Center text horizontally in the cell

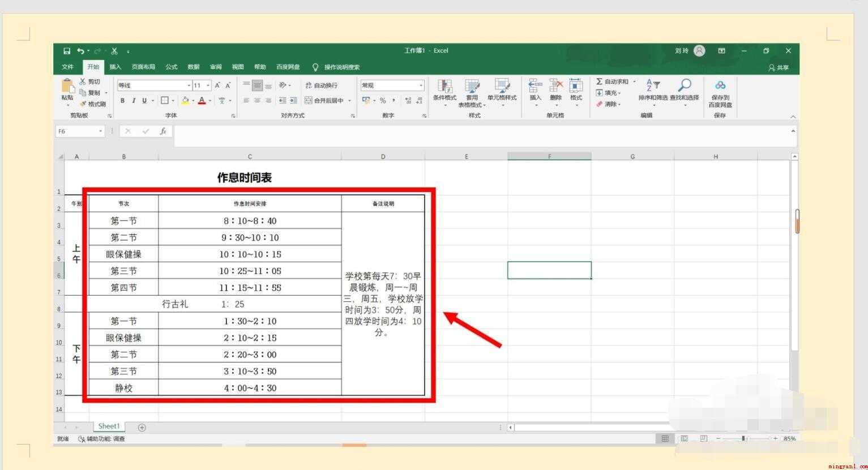tap(257, 101)
